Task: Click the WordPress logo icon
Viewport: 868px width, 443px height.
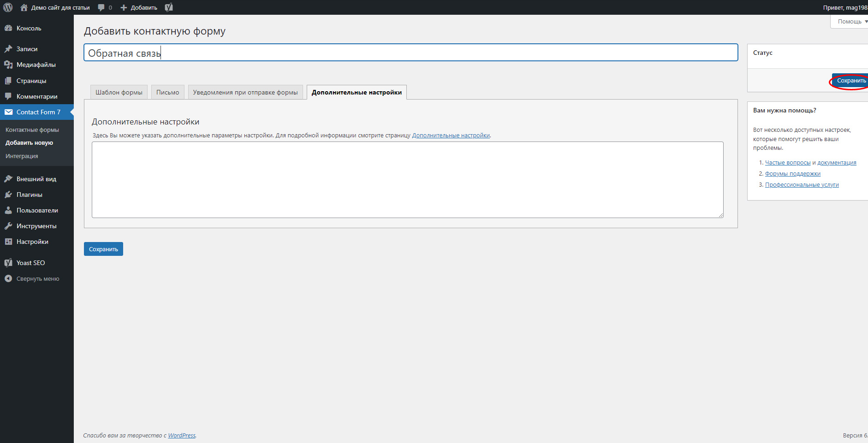Action: coord(8,7)
